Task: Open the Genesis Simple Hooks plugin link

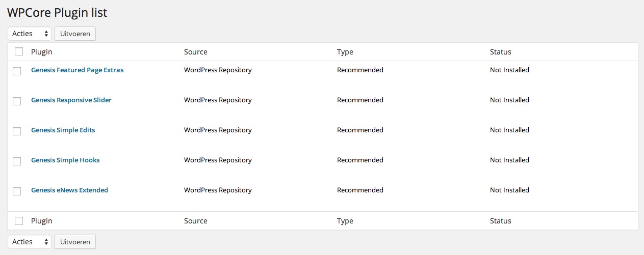Action: [65, 160]
